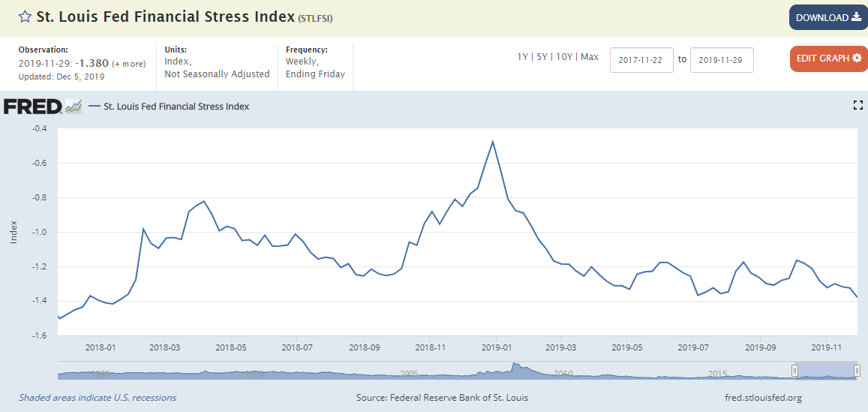Image resolution: width=868 pixels, height=412 pixels.
Task: Click the (+ more) observations link
Action: pyautogui.click(x=129, y=64)
